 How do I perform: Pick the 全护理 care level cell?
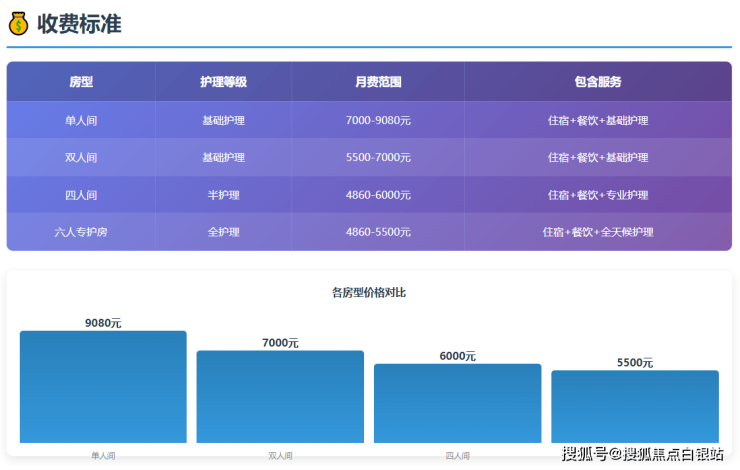223,232
